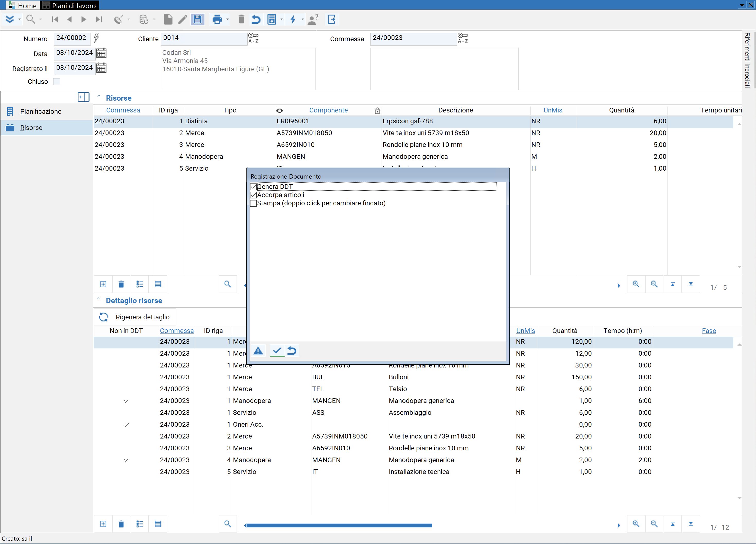Jump to the last record
Screen dimensions: 756x544
(x=99, y=19)
